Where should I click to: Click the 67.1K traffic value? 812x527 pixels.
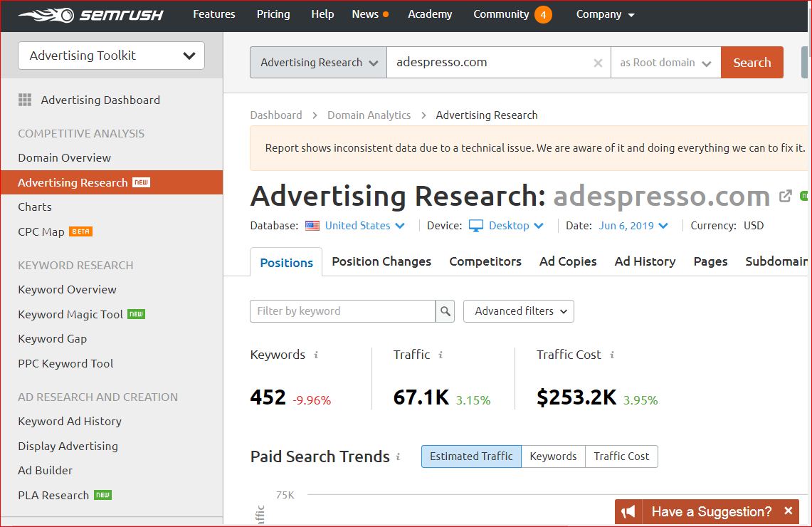click(x=421, y=397)
